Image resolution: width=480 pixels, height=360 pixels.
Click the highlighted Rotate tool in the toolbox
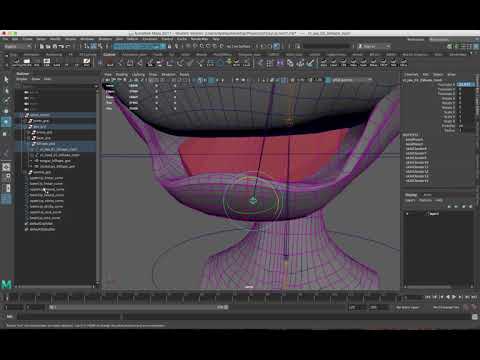point(6,122)
